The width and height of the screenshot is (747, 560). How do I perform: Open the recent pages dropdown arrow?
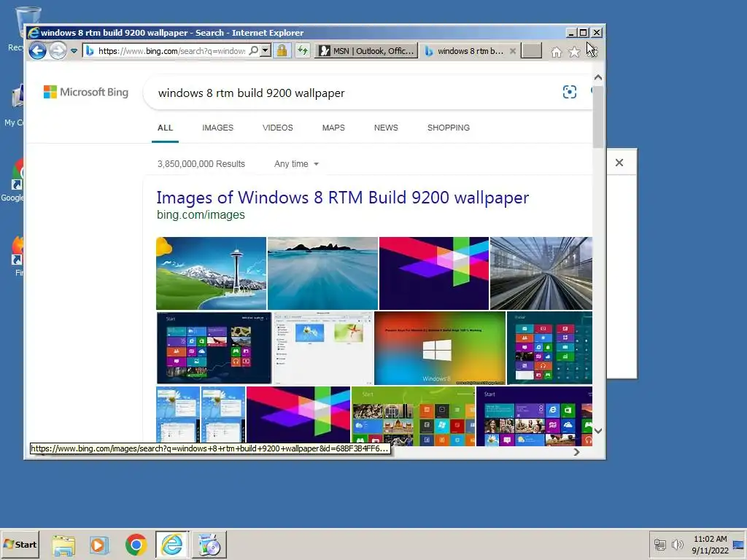(x=74, y=51)
